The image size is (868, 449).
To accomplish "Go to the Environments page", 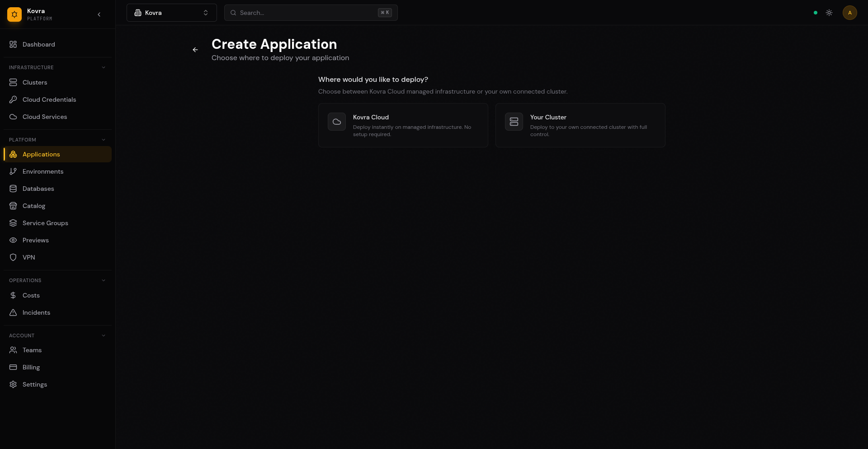I will 57,171.
